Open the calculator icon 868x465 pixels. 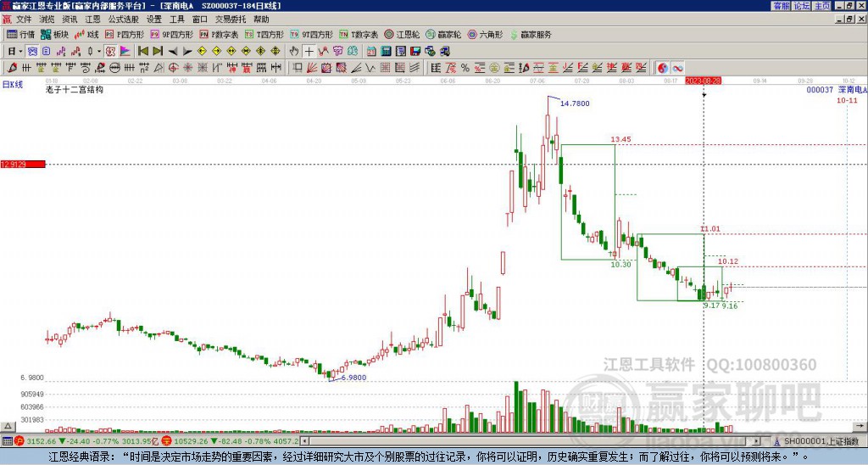tap(387, 51)
